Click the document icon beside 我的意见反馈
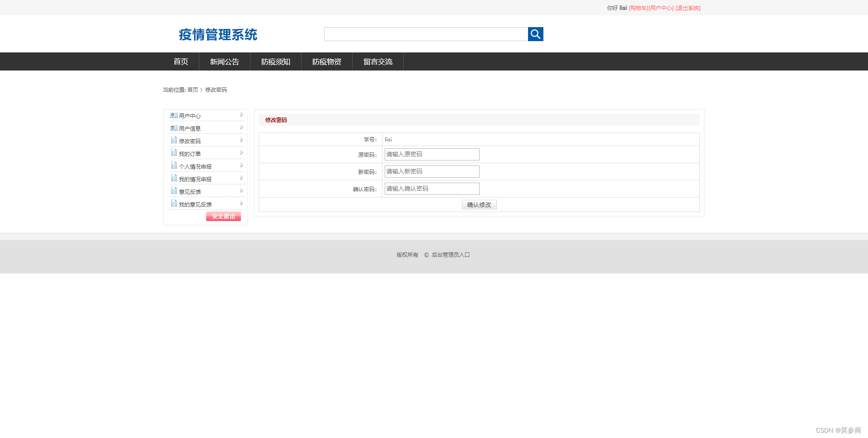The height and width of the screenshot is (438, 868). tap(174, 203)
